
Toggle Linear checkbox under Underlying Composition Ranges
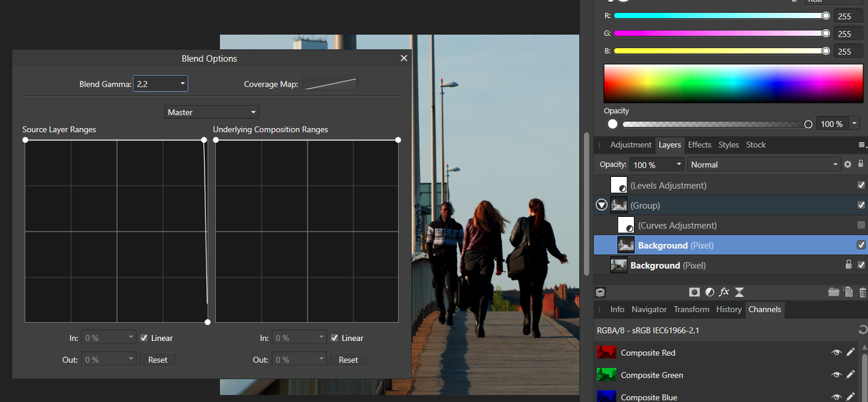click(x=334, y=338)
